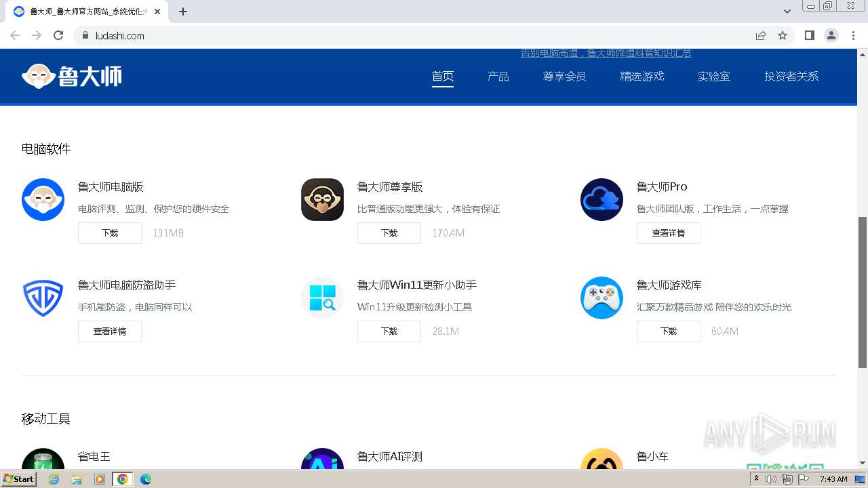This screenshot has height=488, width=868.
Task: Open the 告别电脑高温 article link
Action: [x=606, y=53]
